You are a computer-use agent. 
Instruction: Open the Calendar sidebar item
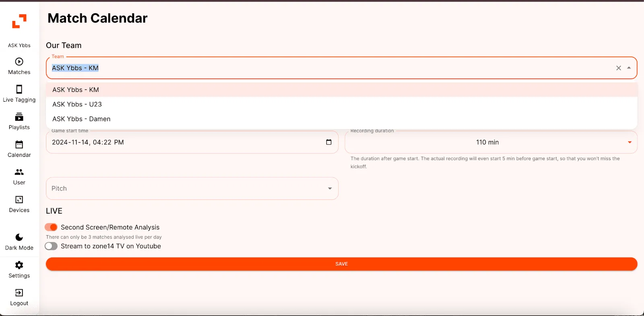19,149
